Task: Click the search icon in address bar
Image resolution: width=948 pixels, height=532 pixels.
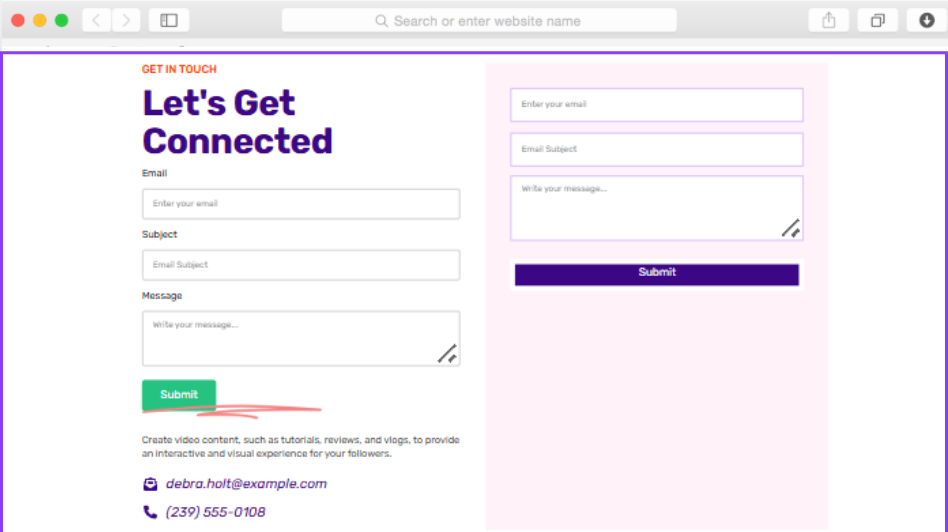Action: [x=381, y=21]
